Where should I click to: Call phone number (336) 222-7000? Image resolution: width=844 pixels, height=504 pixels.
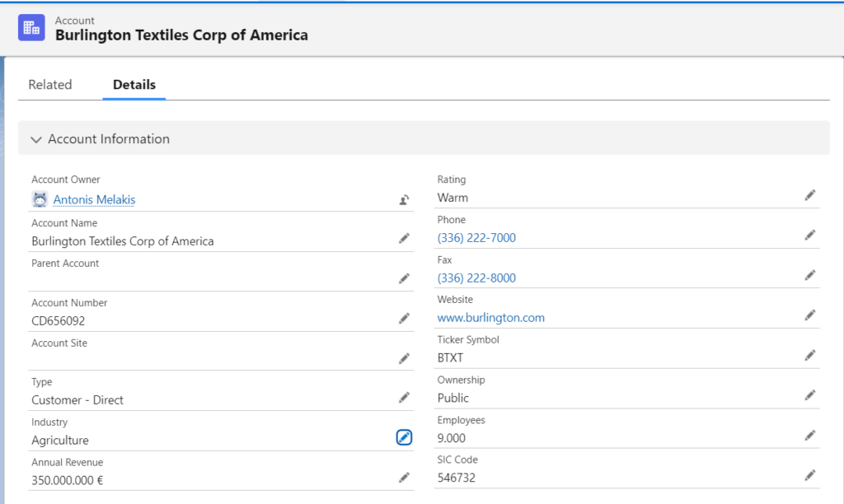476,238
